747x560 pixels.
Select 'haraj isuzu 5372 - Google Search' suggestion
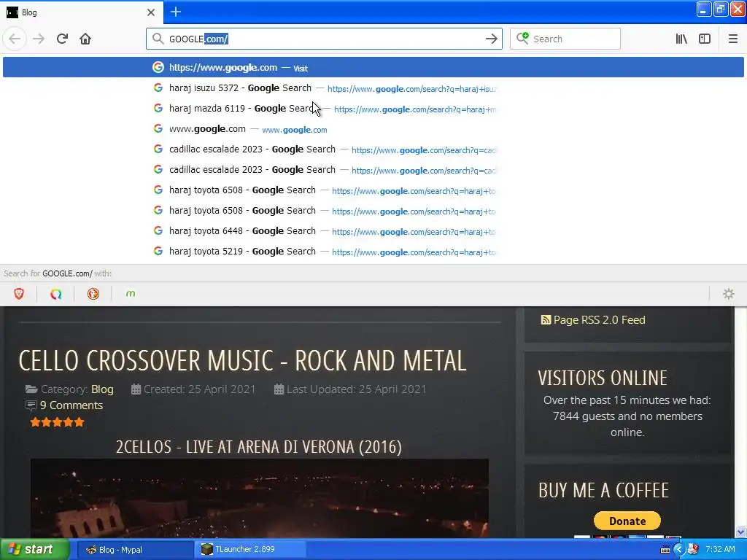tap(373, 88)
